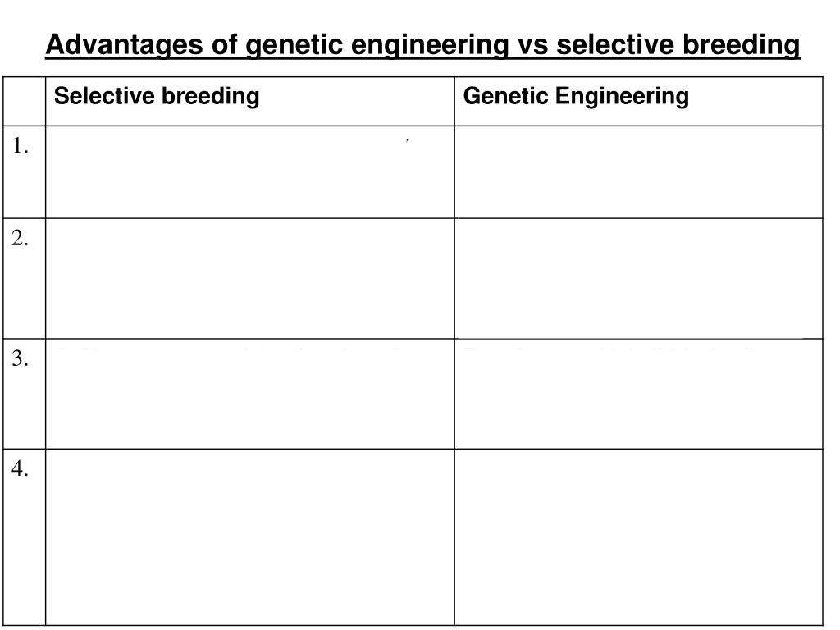
Task: Click the empty Genetic Engineering cell in row 3
Action: pyautogui.click(x=638, y=394)
